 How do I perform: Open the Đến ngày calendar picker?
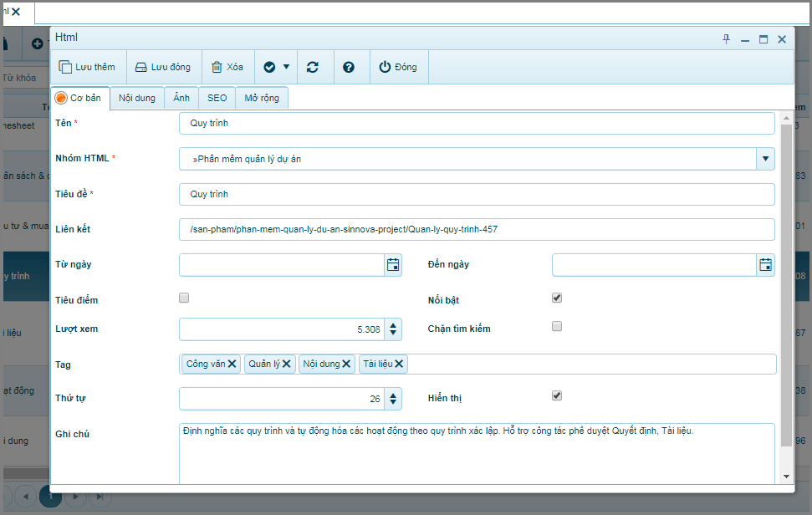click(x=765, y=265)
